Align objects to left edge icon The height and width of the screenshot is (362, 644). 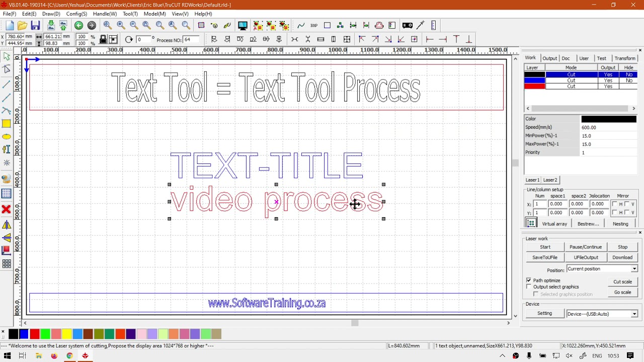(214, 39)
